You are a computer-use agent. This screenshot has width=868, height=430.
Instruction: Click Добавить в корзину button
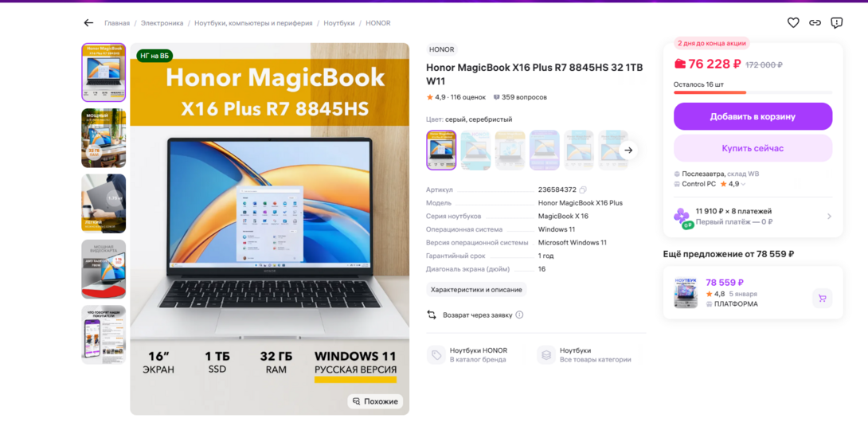(x=753, y=117)
